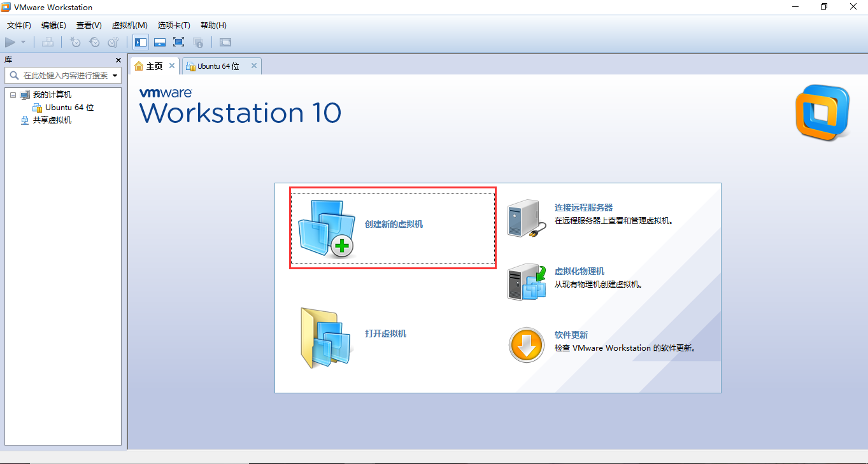Click the console view toolbar icon
The width and height of the screenshot is (868, 464).
(x=225, y=42)
